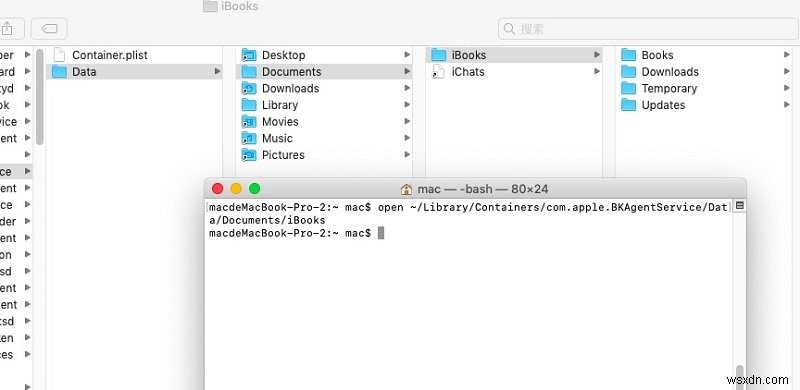Minimize the Terminal window with yellow button
The width and height of the screenshot is (800, 390).
[236, 189]
